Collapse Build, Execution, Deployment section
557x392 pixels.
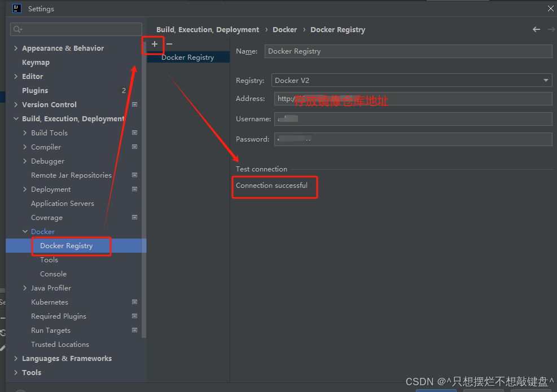coord(16,118)
